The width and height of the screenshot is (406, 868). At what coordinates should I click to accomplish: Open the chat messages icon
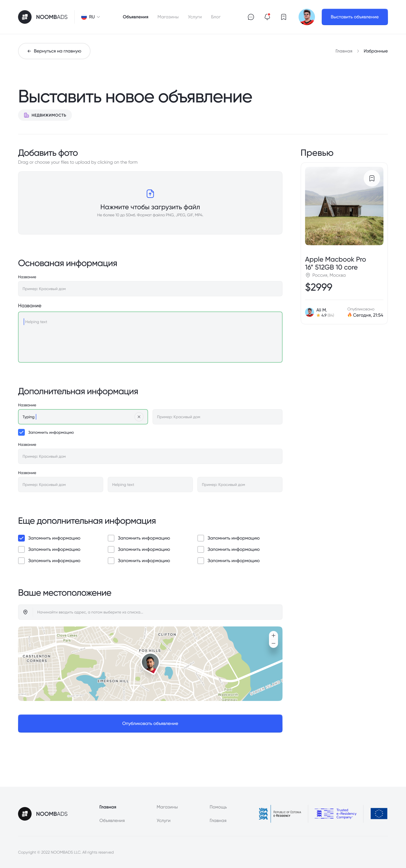click(x=251, y=17)
